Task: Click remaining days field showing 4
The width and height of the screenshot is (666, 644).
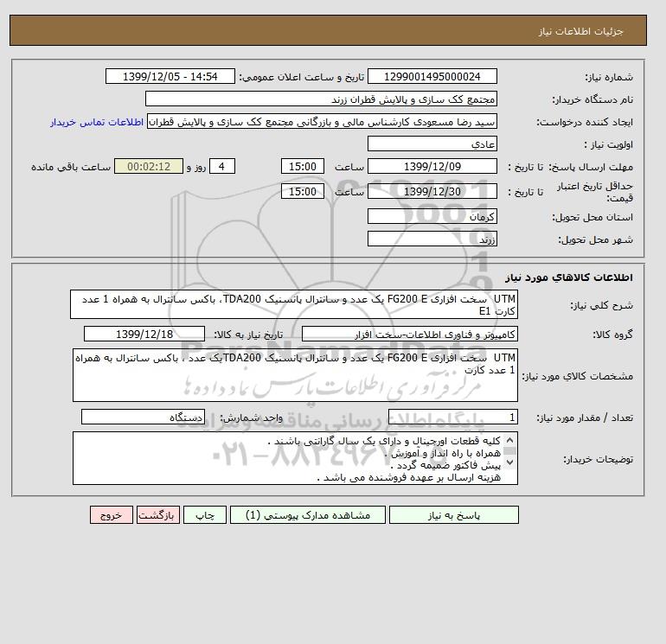Action: (221, 167)
